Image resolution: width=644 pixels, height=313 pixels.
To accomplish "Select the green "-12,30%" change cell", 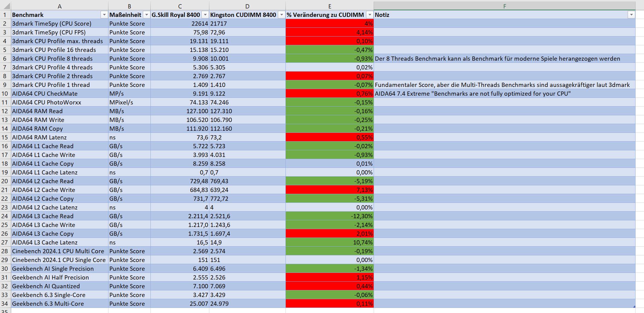I will [330, 216].
